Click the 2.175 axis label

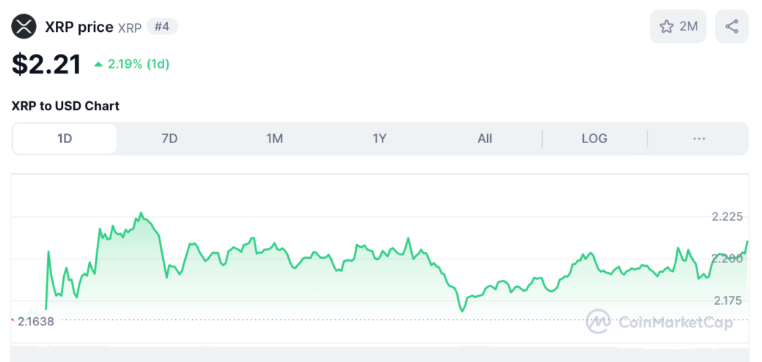[x=727, y=301]
